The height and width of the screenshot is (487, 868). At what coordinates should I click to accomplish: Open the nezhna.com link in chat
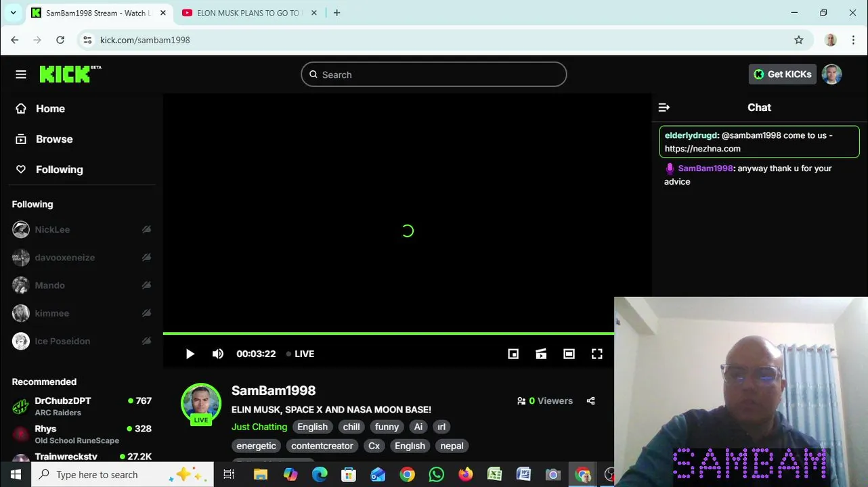[702, 149]
